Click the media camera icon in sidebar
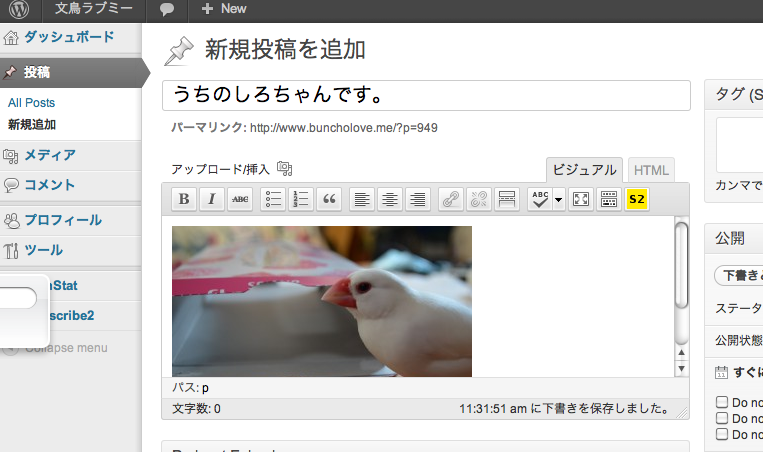The height and width of the screenshot is (452, 763). (x=11, y=156)
